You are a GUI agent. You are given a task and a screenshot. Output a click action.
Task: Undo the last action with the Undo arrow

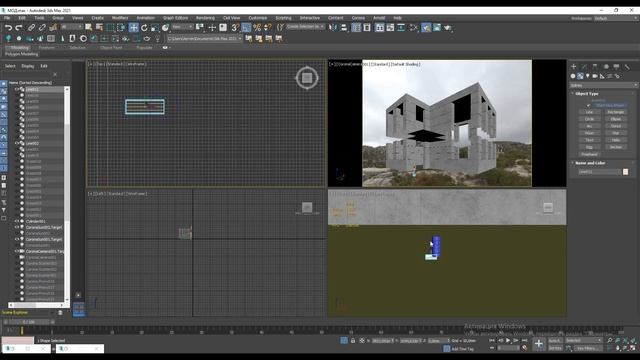[9, 27]
